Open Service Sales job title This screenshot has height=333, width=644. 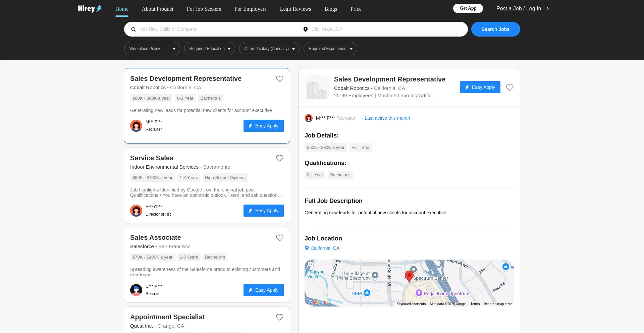[x=152, y=158]
